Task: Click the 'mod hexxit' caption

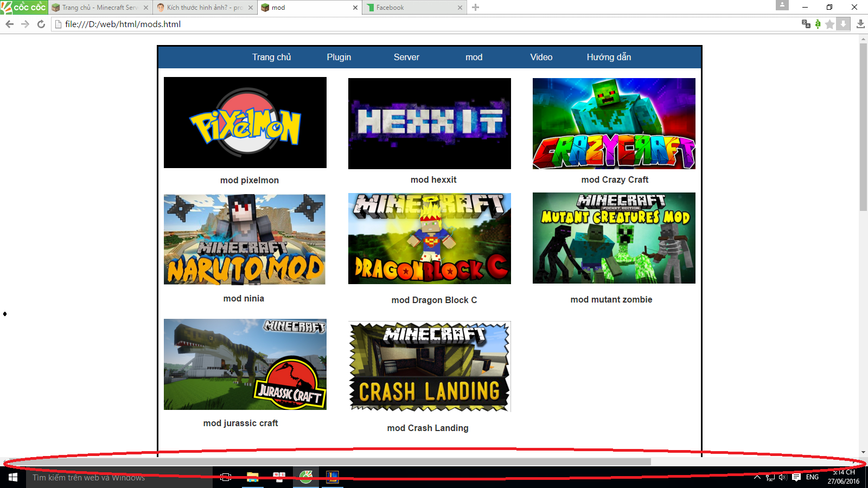Action: coord(433,179)
